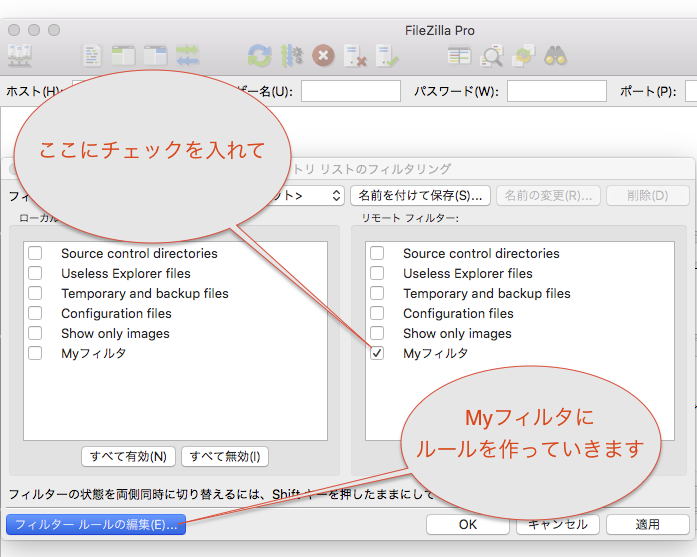The image size is (697, 557).
Task: Click the 適用 apply button
Action: click(647, 525)
